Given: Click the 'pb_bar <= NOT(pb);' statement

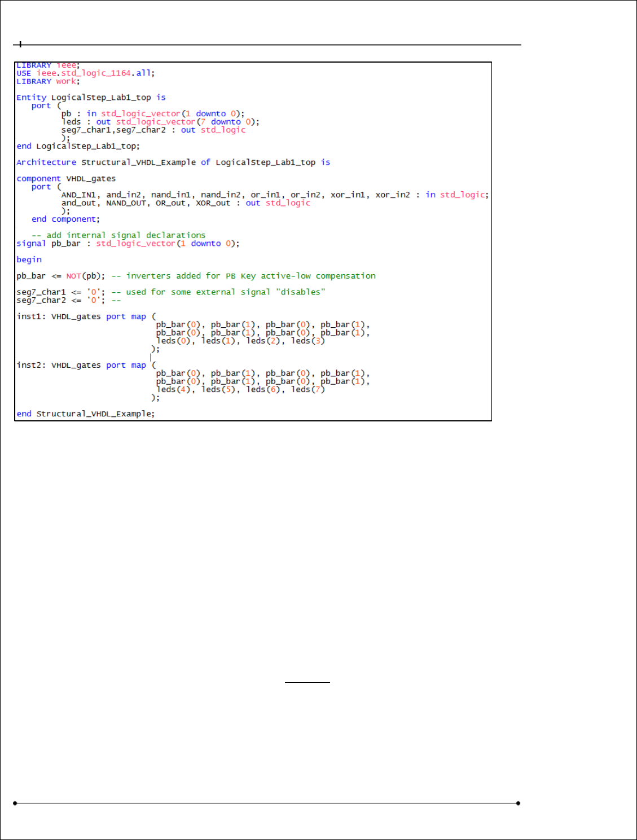Looking at the screenshot, I should click(60, 276).
